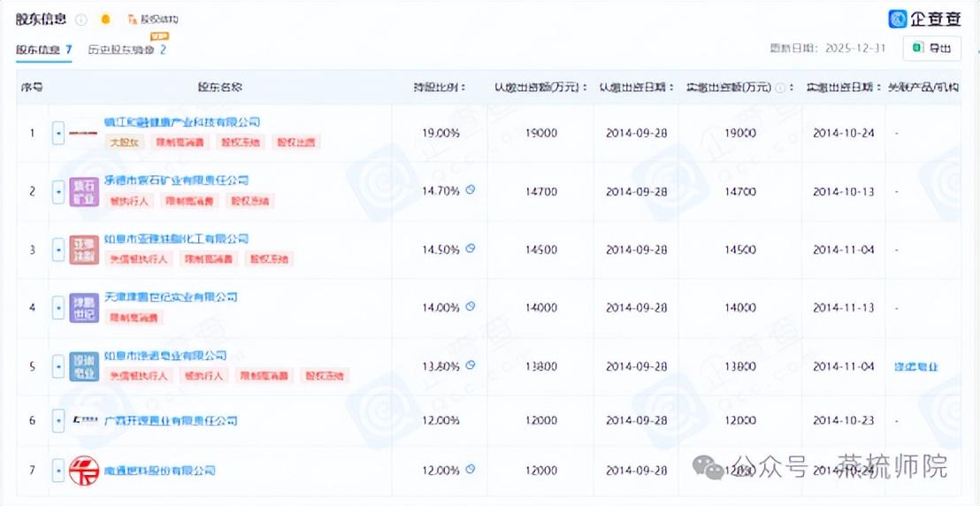Click the orange bell alert icon
This screenshot has height=506, width=980.
coord(105,19)
